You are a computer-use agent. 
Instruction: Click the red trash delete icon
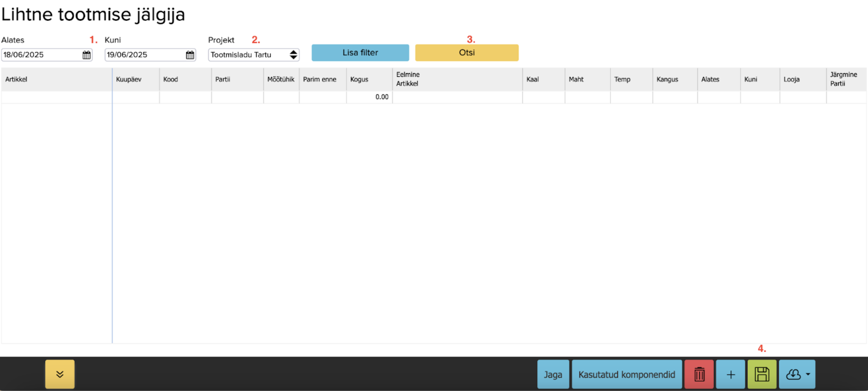point(699,374)
